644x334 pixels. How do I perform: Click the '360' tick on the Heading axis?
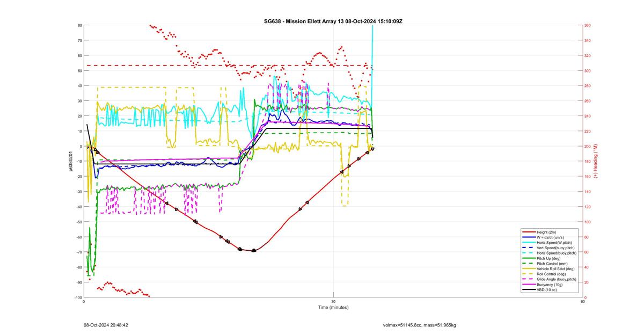pyautogui.click(x=588, y=25)
